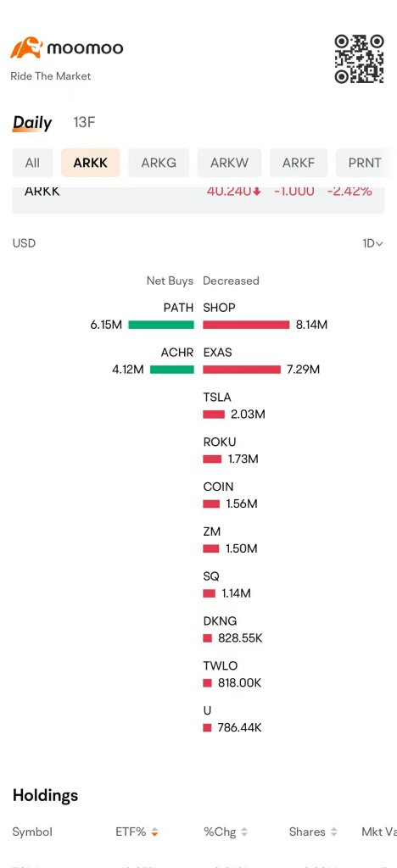Viewport: 397px width, 868px height.
Task: Expand the 1D period dropdown
Action: coord(372,243)
